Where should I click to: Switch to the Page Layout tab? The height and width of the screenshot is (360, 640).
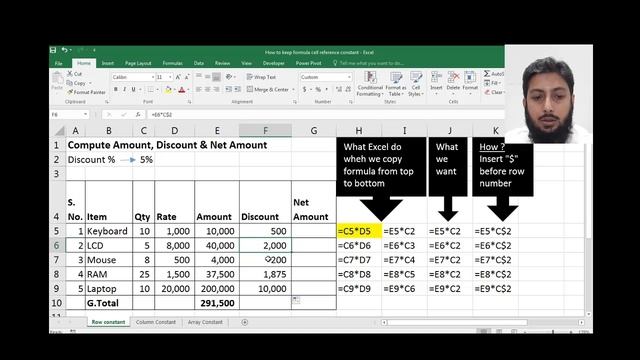click(138, 63)
